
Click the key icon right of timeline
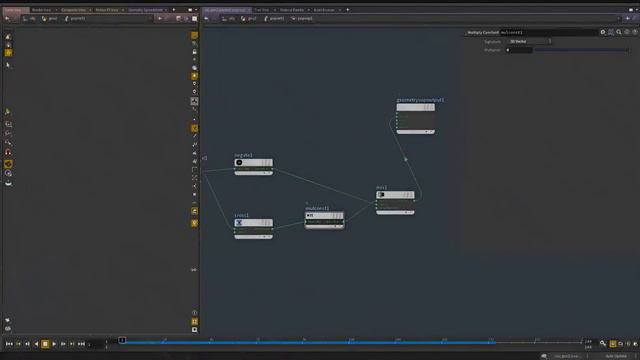click(603, 344)
